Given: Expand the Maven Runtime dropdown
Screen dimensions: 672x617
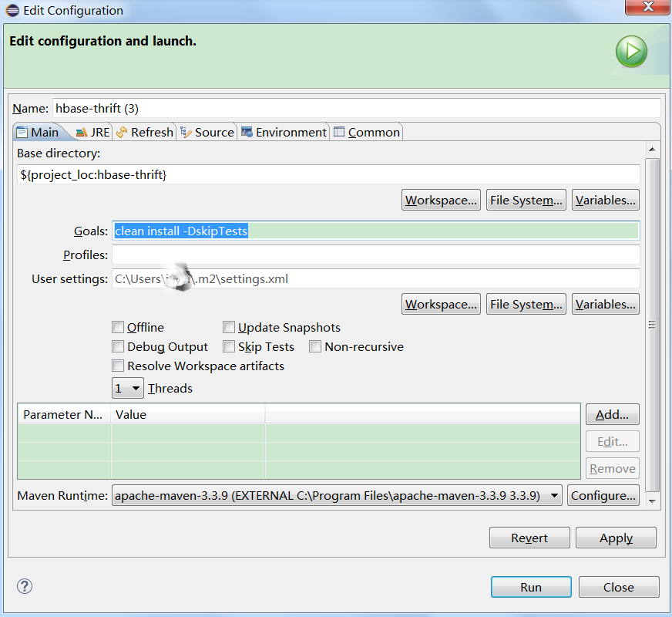Looking at the screenshot, I should point(554,495).
